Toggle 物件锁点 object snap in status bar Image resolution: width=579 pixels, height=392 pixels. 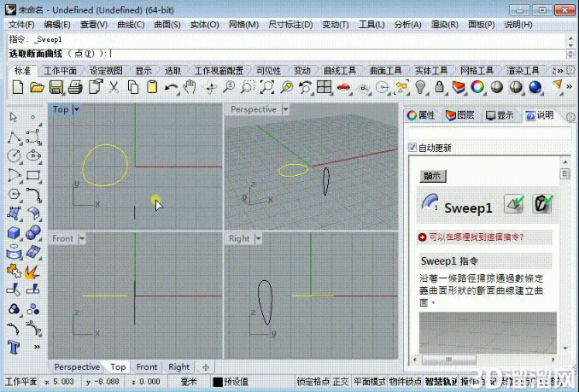pyautogui.click(x=405, y=381)
